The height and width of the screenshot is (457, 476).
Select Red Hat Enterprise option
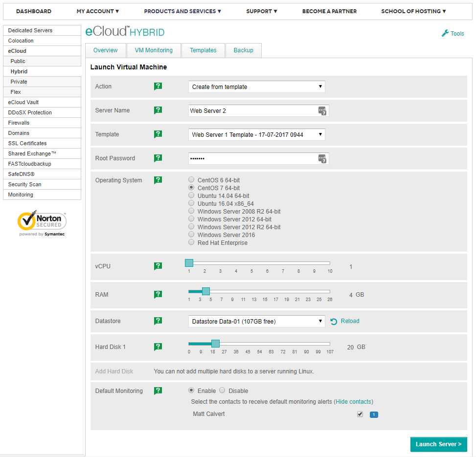pos(191,242)
